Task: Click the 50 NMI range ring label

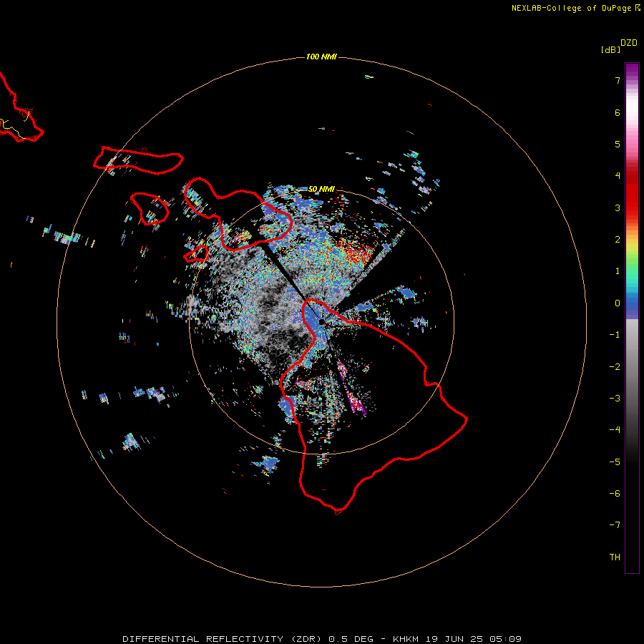Action: click(321, 189)
